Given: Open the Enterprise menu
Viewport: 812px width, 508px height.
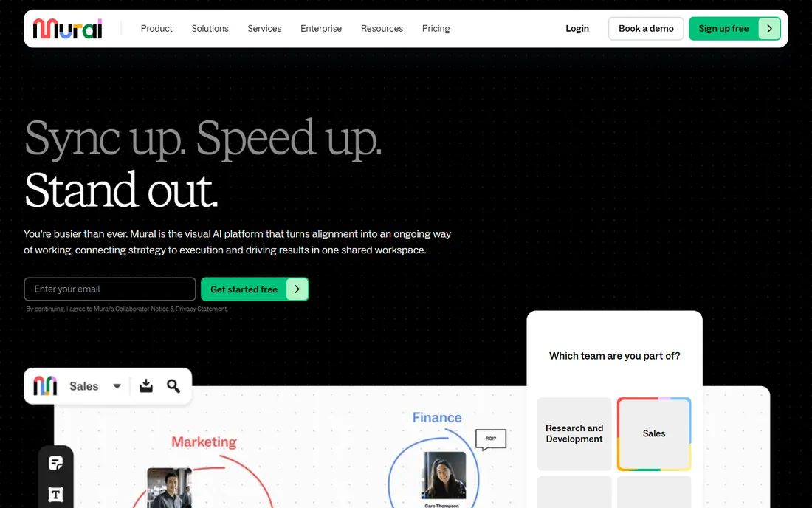Looking at the screenshot, I should 321,29.
